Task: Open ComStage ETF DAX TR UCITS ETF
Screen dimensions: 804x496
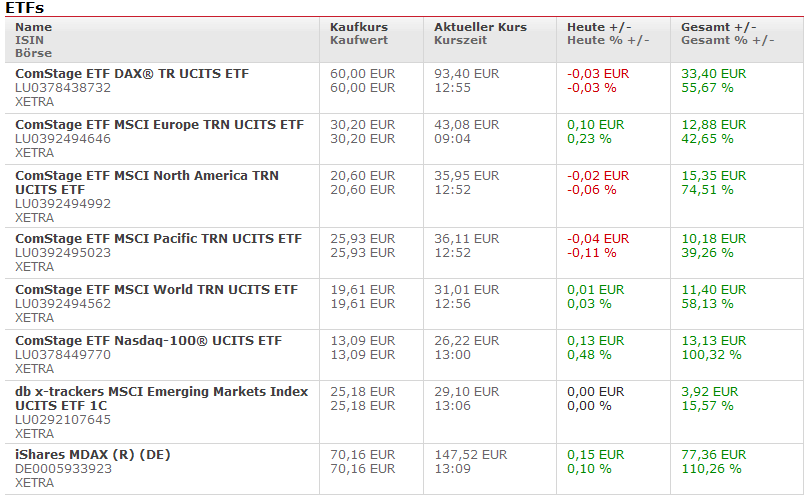Action: click(x=132, y=74)
